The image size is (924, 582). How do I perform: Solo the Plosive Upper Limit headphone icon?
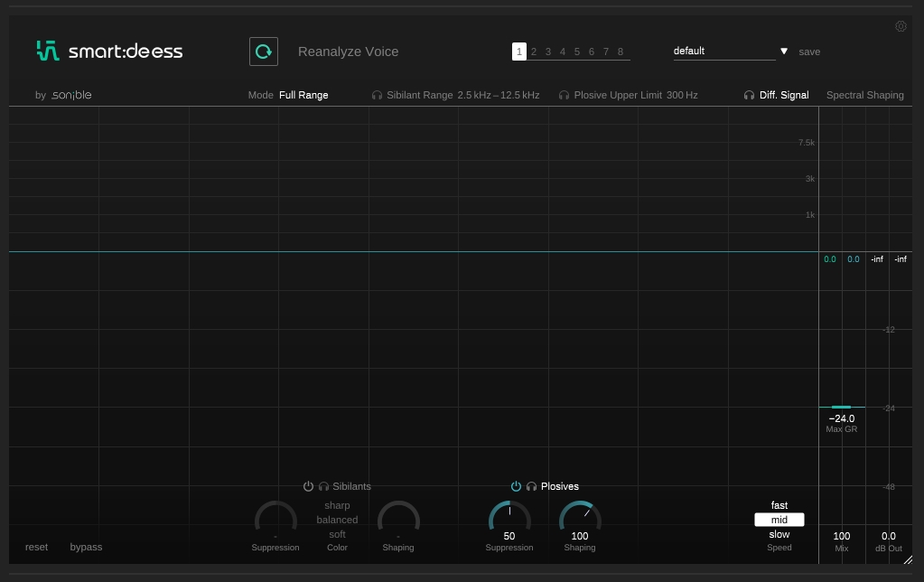(x=564, y=96)
